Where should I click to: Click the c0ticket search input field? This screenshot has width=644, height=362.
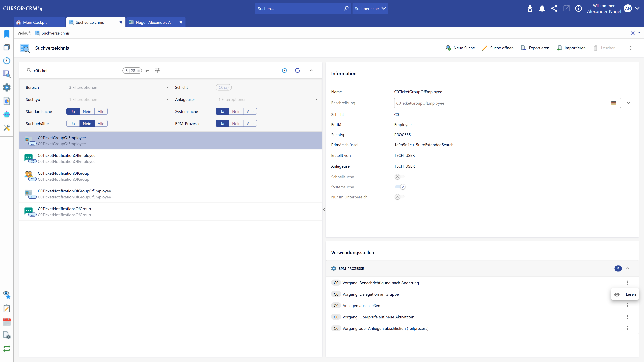pos(77,71)
